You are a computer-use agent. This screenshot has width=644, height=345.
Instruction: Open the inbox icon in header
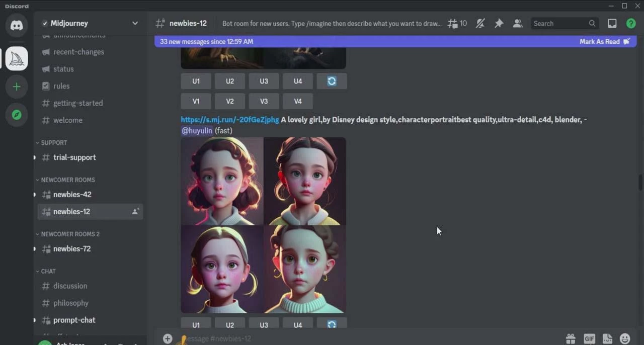[612, 24]
